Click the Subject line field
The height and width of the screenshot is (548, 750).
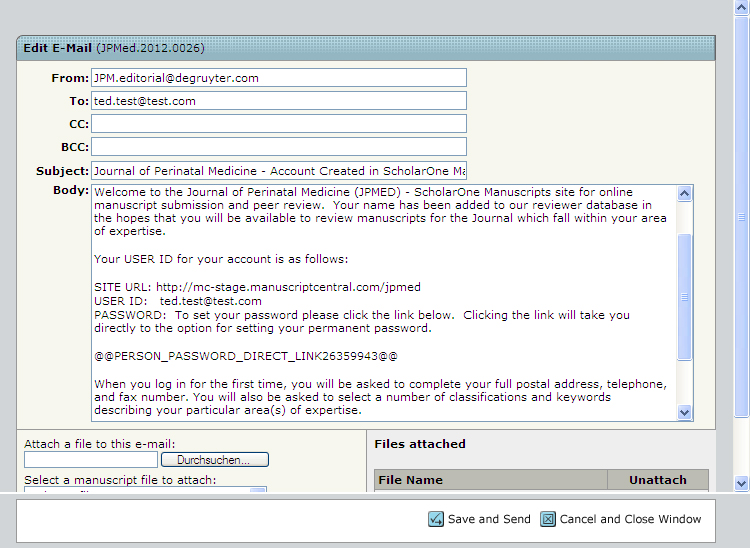click(x=278, y=171)
